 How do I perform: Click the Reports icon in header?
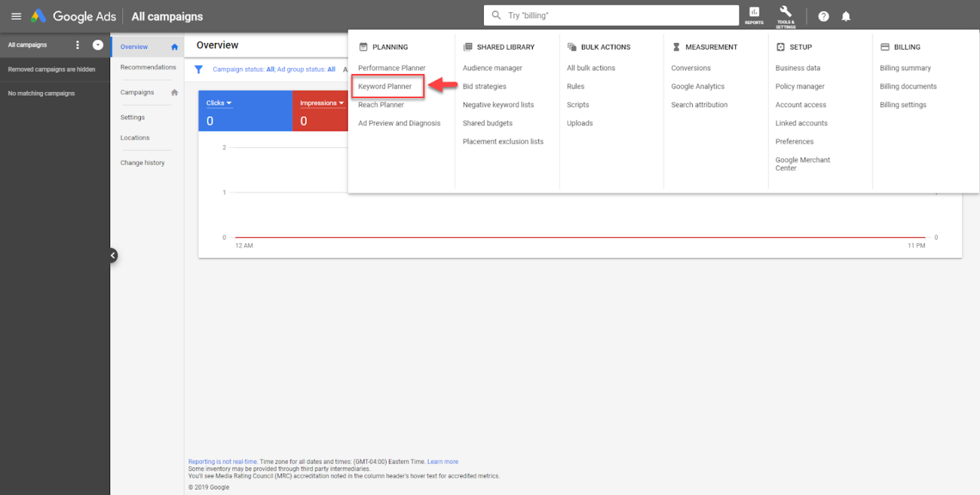tap(754, 15)
